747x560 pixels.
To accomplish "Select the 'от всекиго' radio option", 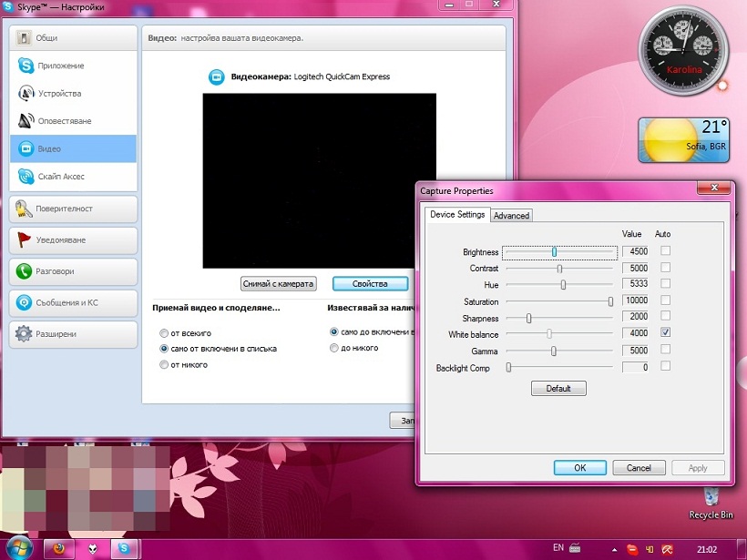I will [x=164, y=333].
